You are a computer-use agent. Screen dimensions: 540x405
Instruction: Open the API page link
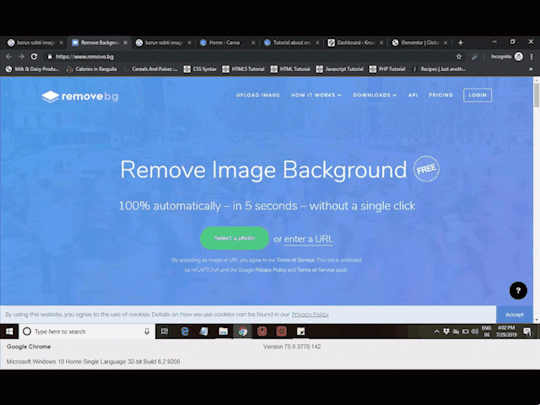pos(413,95)
